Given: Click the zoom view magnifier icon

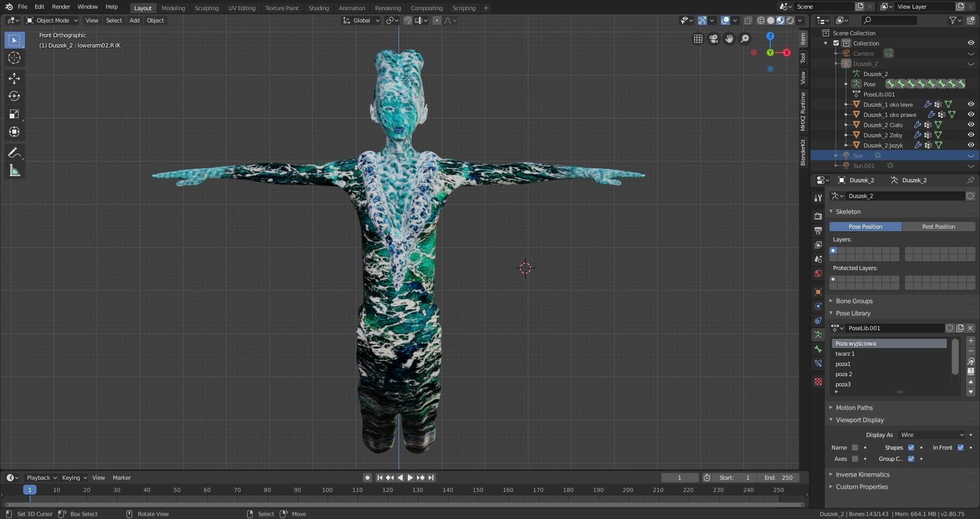Looking at the screenshot, I should click(745, 39).
